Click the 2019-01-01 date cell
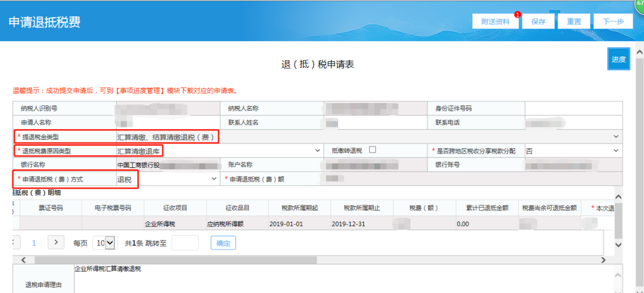Viewport: 644px width, 293px height. pos(299,224)
